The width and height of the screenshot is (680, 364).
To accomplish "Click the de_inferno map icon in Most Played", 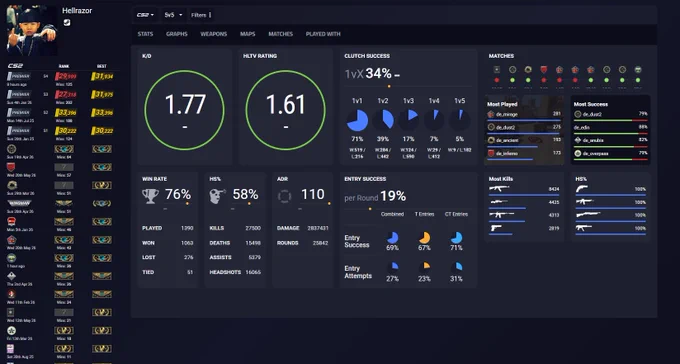I will [491, 154].
